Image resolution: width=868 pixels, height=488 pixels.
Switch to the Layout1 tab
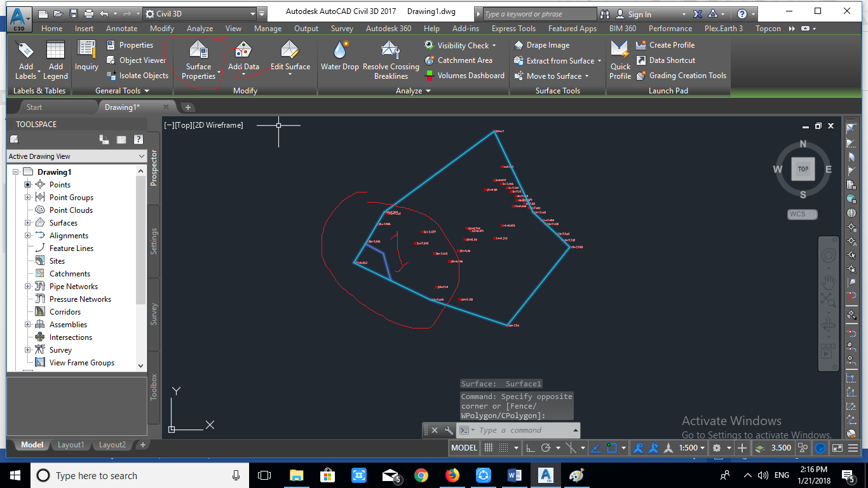click(x=71, y=445)
